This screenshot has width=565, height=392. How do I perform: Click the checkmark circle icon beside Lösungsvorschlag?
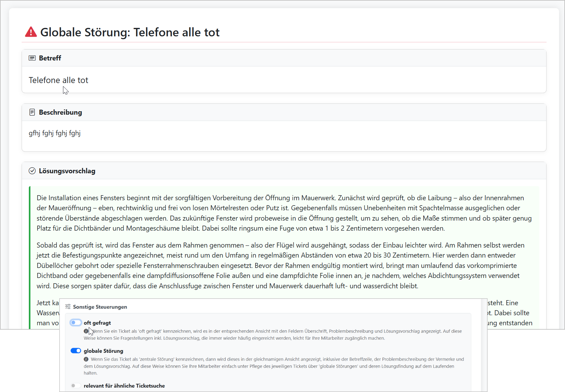(32, 171)
